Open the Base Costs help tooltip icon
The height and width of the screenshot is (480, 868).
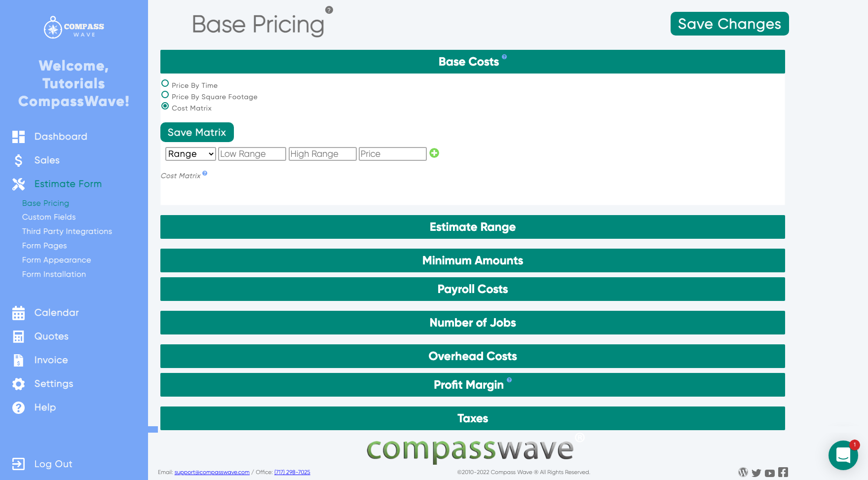click(x=504, y=58)
